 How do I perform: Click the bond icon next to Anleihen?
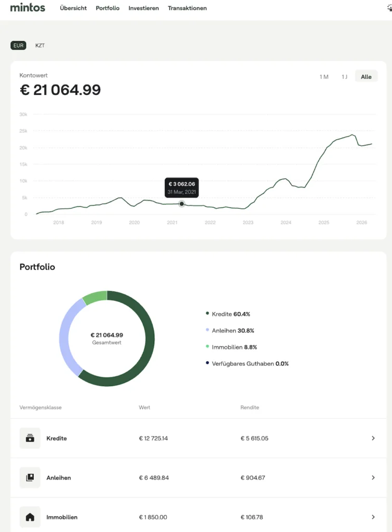[x=30, y=477]
